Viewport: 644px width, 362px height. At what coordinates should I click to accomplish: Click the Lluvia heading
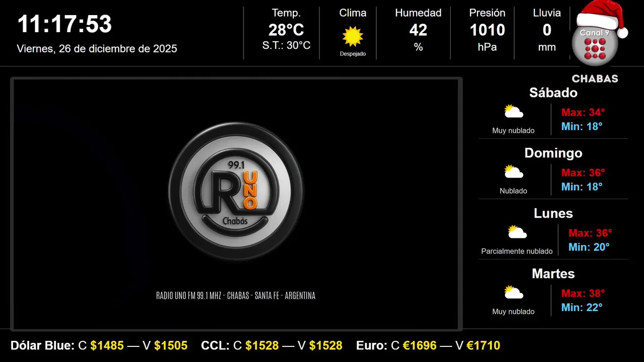[547, 13]
